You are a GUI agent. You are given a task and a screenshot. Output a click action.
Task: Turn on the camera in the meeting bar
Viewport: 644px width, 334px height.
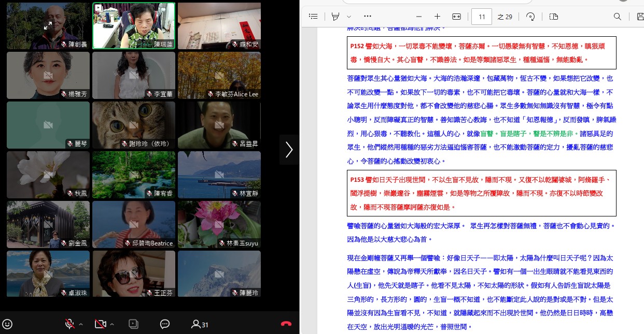click(100, 324)
